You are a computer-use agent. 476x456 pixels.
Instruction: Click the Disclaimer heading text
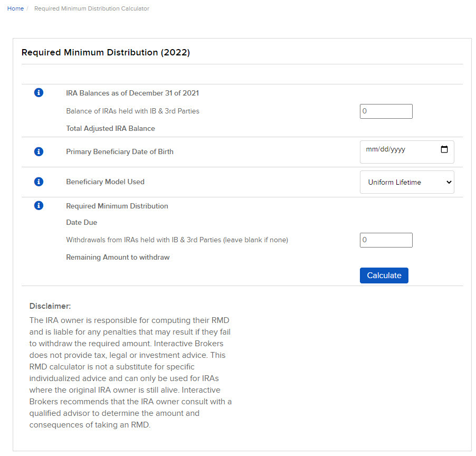(50, 306)
